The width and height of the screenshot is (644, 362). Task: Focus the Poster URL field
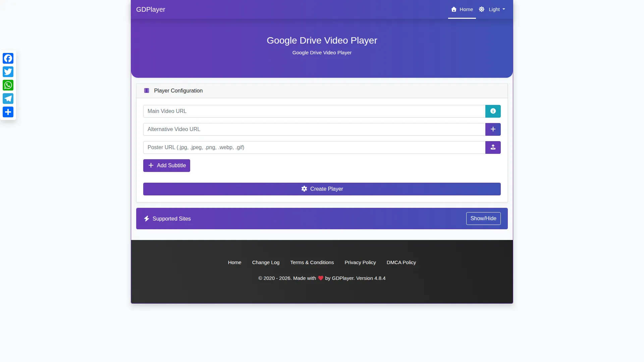[314, 147]
